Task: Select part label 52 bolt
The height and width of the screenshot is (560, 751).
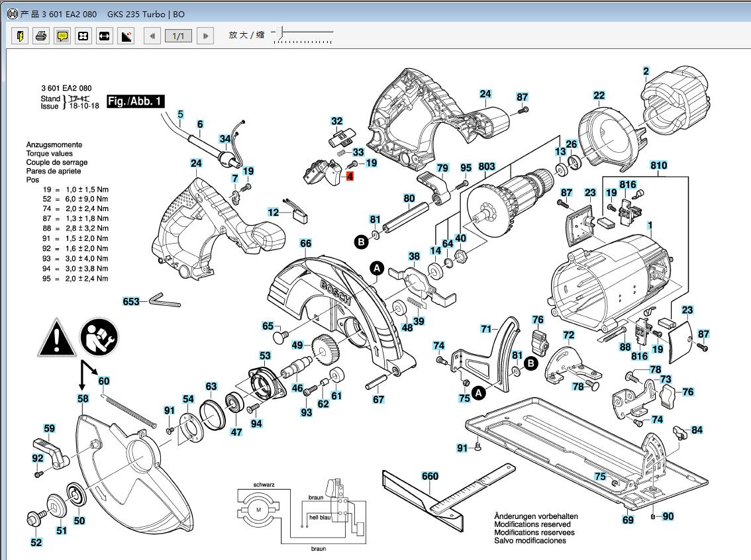Action: (x=36, y=542)
